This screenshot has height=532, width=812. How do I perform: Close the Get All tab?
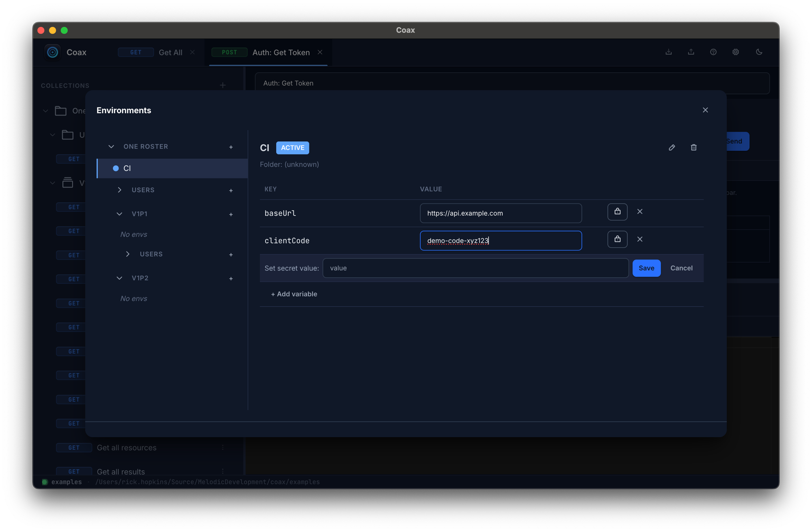(192, 52)
